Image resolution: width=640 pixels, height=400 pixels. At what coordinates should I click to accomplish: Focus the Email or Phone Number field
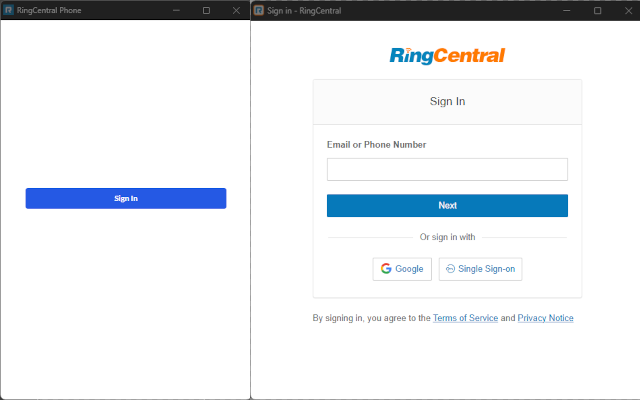click(x=447, y=169)
